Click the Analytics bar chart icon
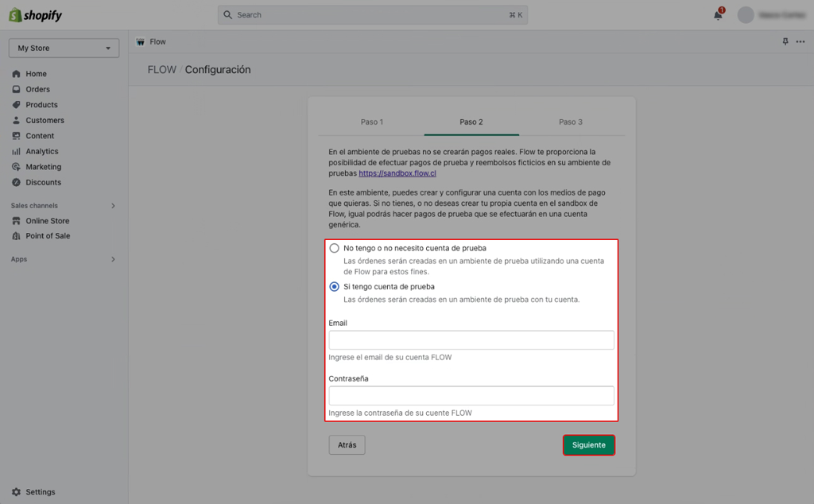Screen dimensions: 814x504 tap(16, 152)
